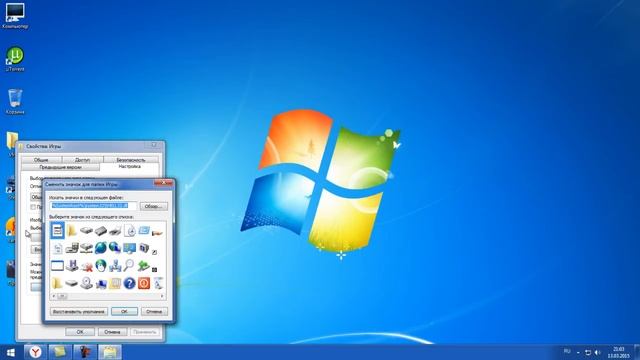640x360 pixels.
Task: Show hidden tray icons arrow
Action: (x=578, y=352)
